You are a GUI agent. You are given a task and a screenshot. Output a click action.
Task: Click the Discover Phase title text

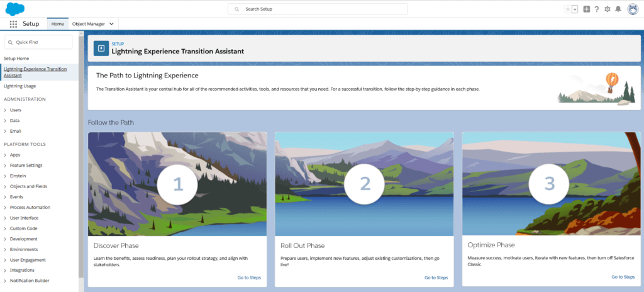click(x=116, y=246)
